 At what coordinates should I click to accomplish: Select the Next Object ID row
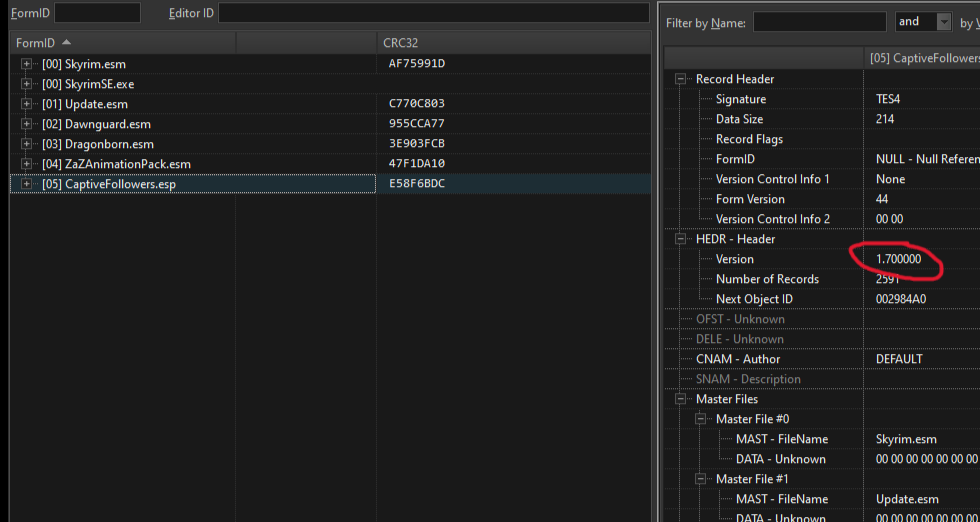click(x=822, y=299)
